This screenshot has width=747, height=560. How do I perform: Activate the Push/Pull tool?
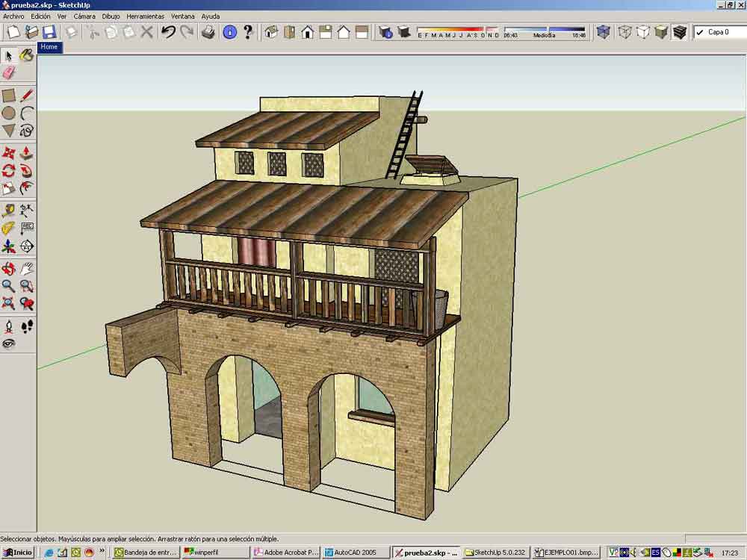(26, 152)
